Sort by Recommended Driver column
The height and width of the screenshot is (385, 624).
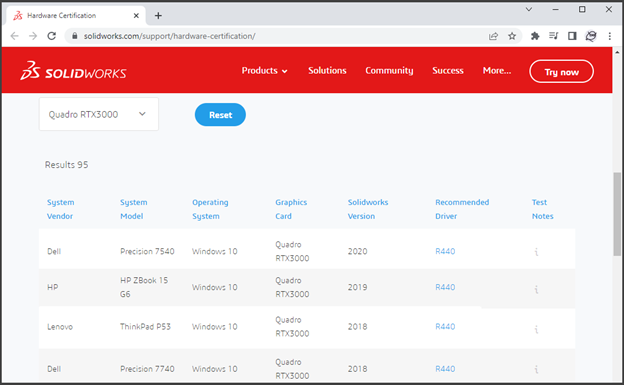(x=462, y=209)
